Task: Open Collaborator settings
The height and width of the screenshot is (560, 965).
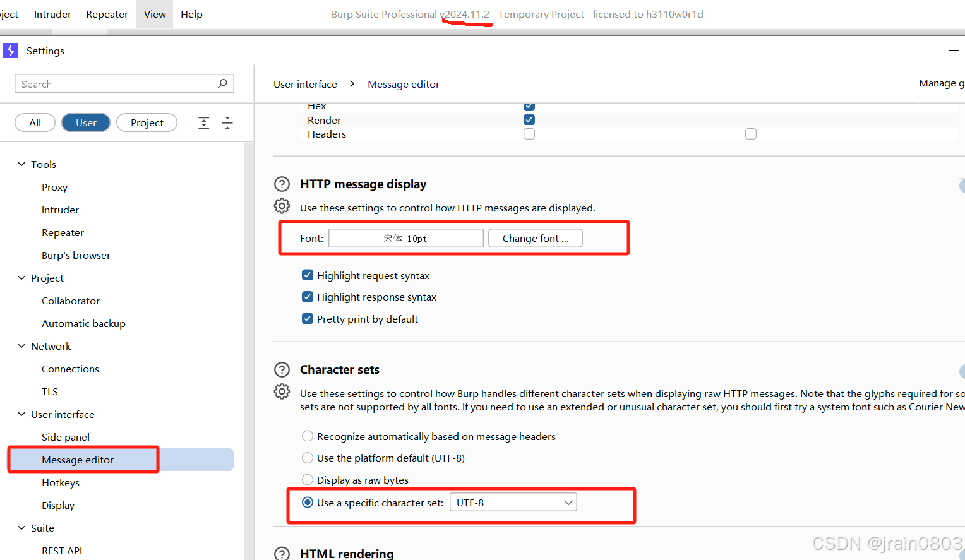Action: pos(71,301)
